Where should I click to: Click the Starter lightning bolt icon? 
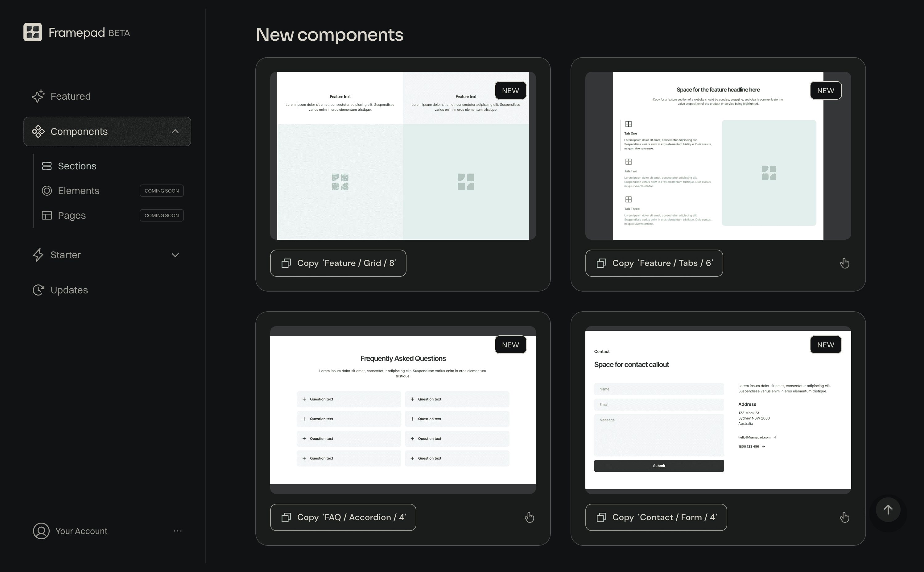click(38, 255)
